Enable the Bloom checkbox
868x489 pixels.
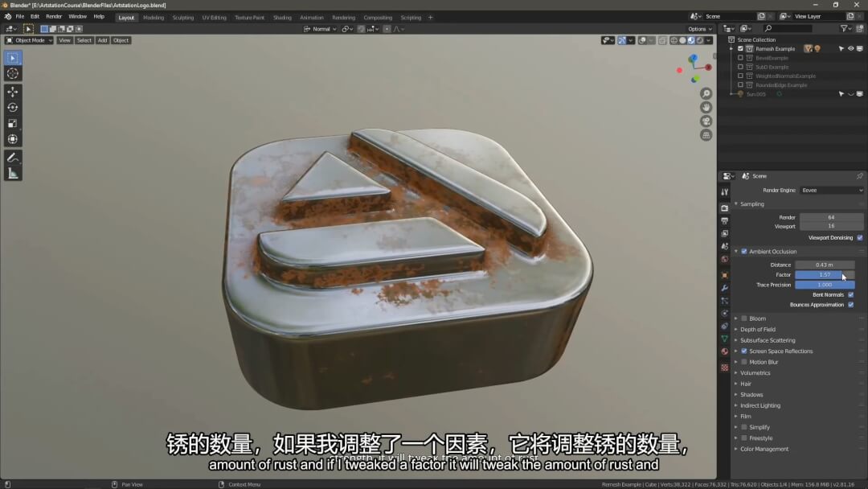coord(744,318)
